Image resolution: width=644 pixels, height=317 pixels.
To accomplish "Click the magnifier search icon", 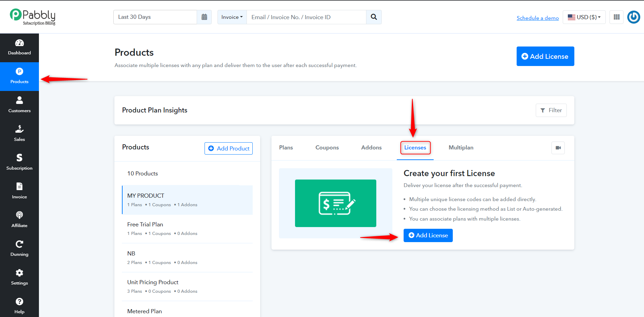I will coord(374,17).
